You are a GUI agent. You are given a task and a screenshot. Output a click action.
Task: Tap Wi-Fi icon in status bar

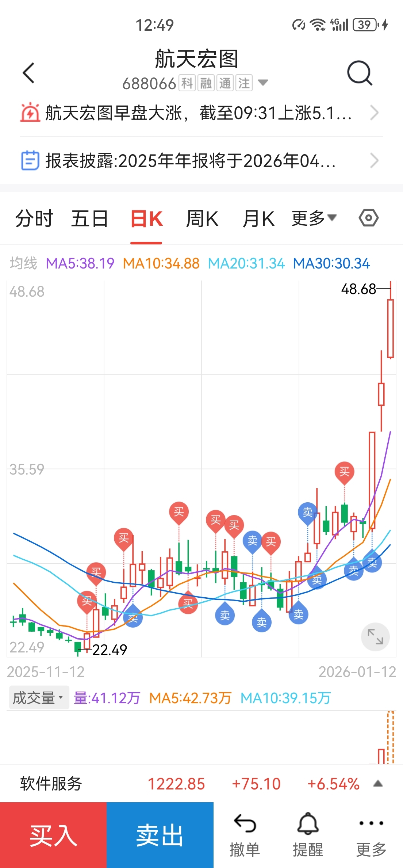coord(318,25)
